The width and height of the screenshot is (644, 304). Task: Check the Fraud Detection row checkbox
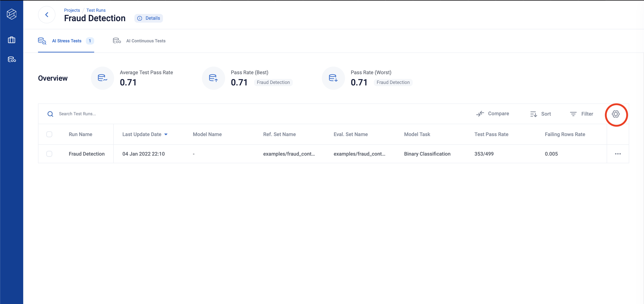click(x=49, y=154)
